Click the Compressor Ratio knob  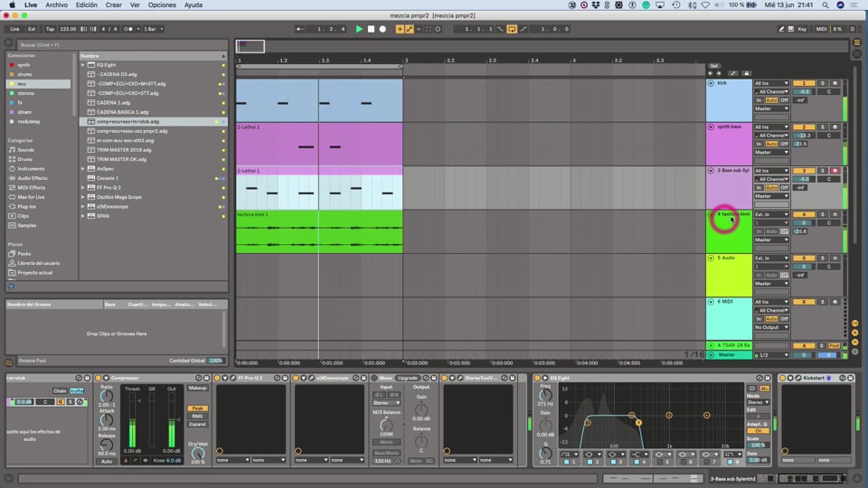[107, 396]
